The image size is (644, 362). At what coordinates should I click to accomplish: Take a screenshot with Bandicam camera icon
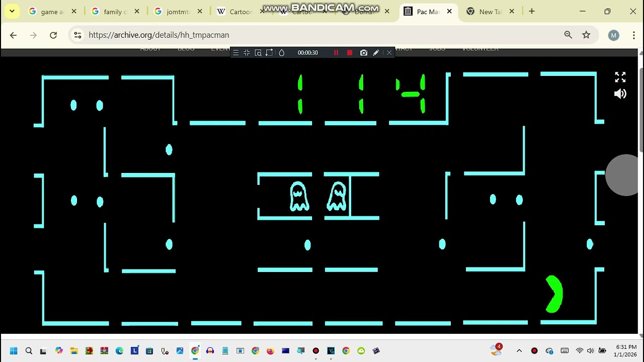(364, 53)
